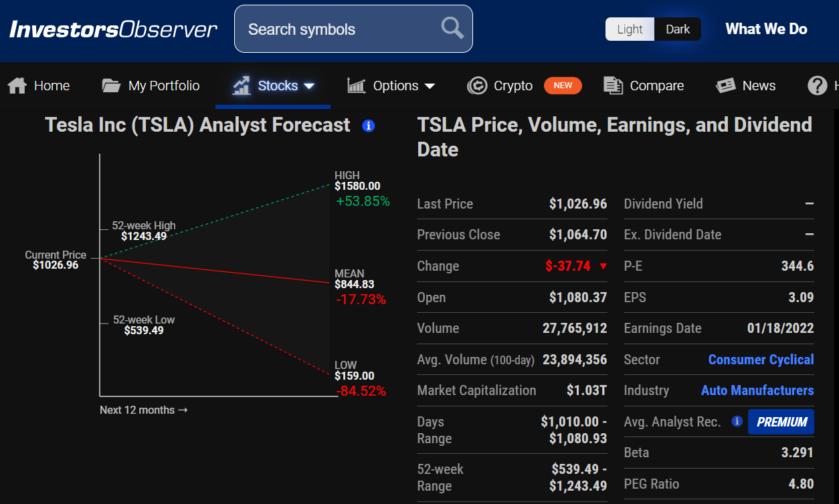Click the Options bar chart icon
Image resolution: width=839 pixels, height=504 pixels.
point(357,86)
